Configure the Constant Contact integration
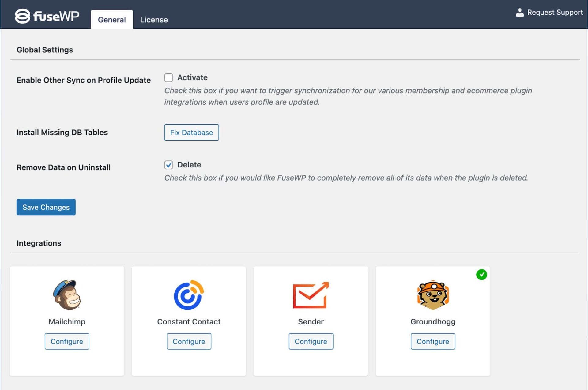The width and height of the screenshot is (588, 390). pos(189,341)
